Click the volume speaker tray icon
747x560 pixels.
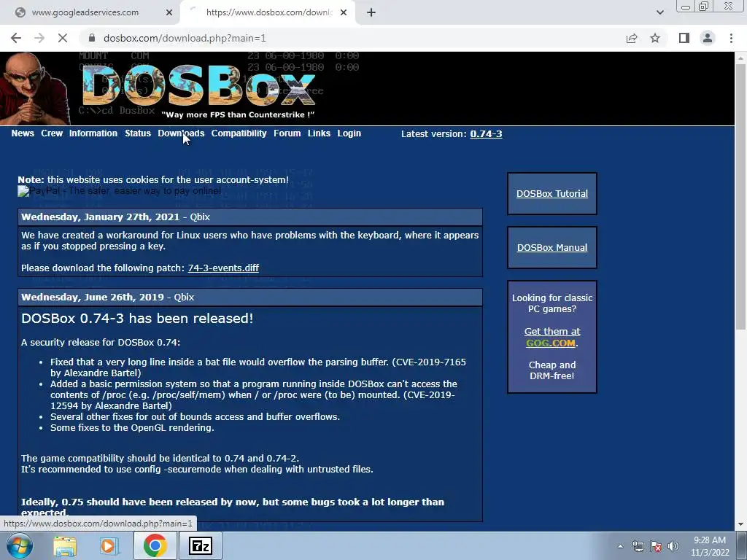point(673,546)
